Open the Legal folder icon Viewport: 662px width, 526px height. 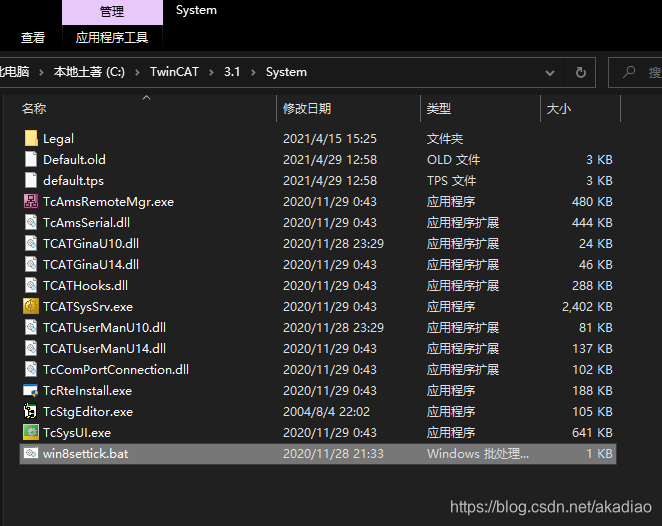(31, 138)
